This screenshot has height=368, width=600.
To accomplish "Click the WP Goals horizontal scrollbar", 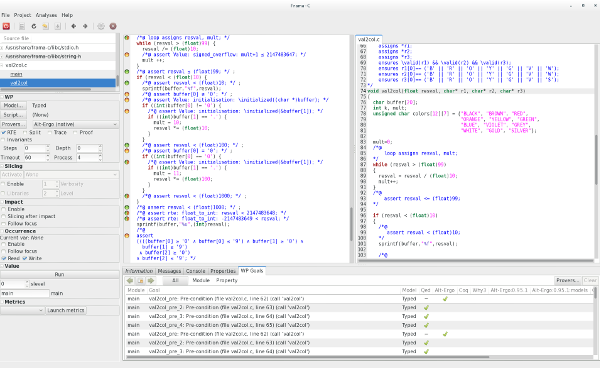I will (308, 357).
